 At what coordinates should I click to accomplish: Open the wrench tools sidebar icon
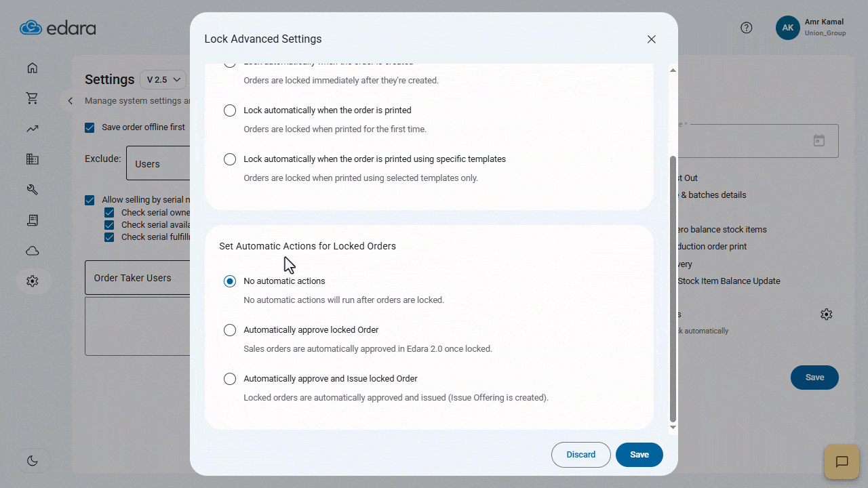pyautogui.click(x=32, y=190)
